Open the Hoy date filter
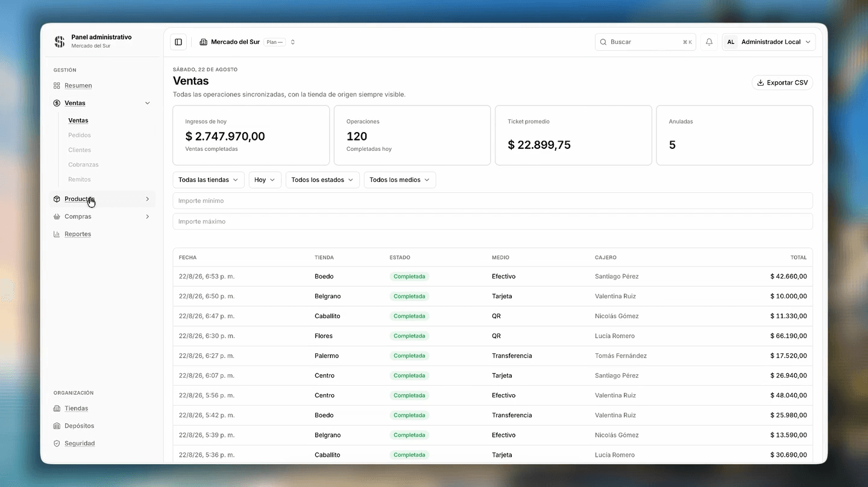Image resolution: width=868 pixels, height=487 pixels. click(x=265, y=180)
